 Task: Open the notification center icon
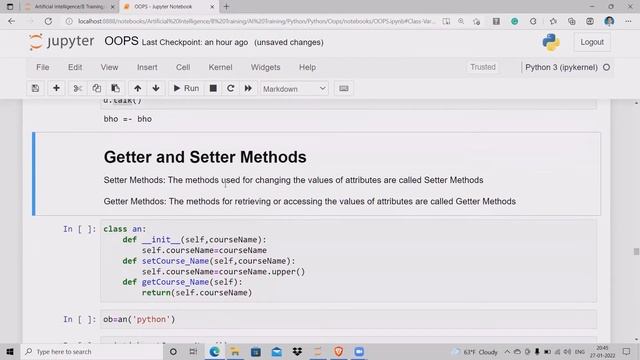pos(626,351)
